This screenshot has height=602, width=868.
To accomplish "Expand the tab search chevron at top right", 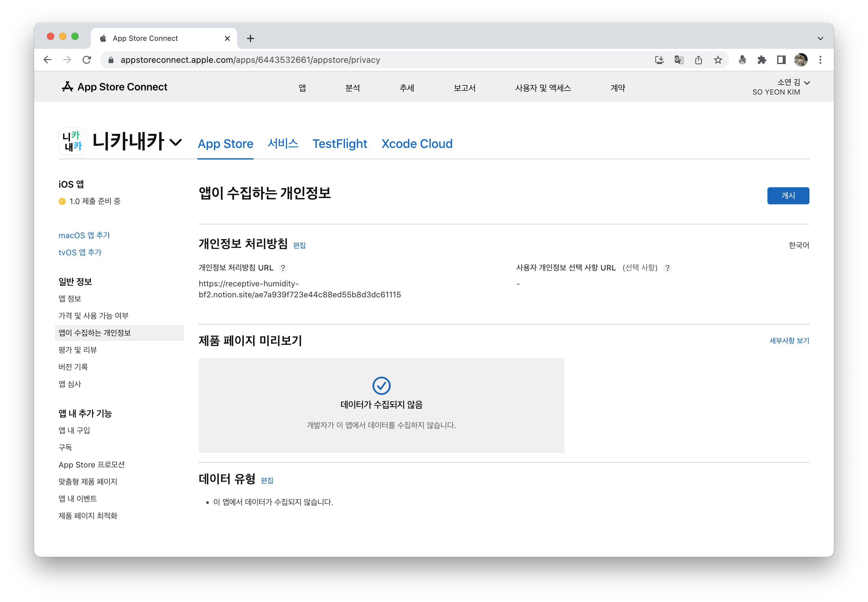I will [x=820, y=38].
